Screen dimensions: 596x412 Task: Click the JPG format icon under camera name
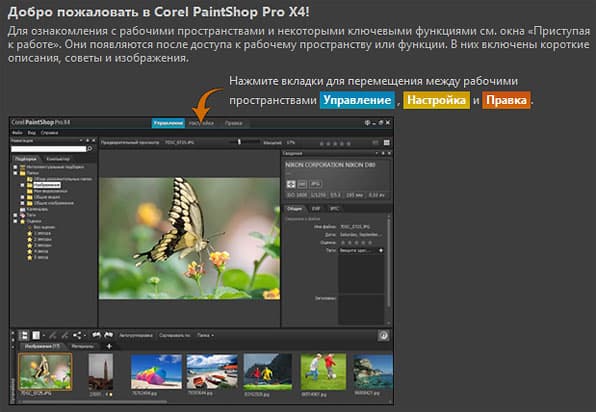point(315,184)
